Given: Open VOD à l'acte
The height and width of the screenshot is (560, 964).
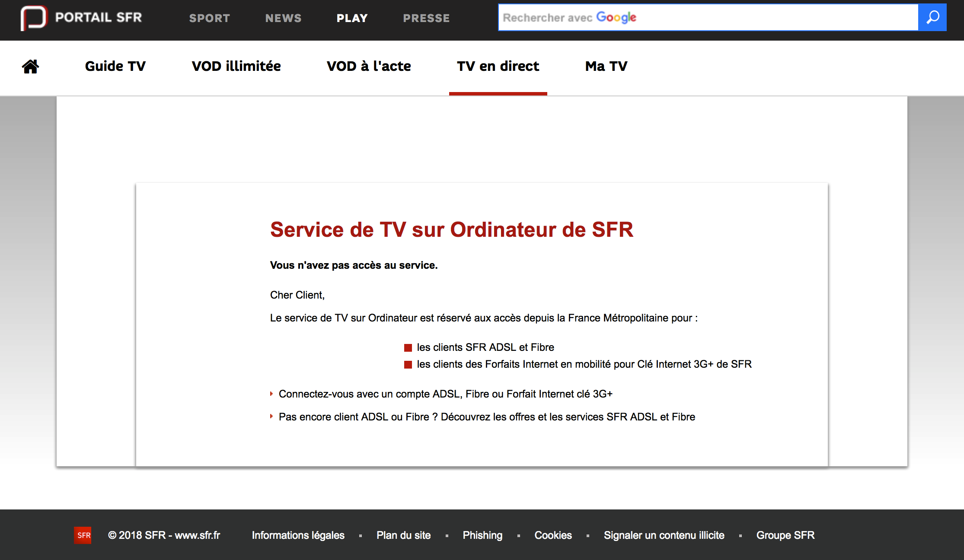Looking at the screenshot, I should pos(369,66).
